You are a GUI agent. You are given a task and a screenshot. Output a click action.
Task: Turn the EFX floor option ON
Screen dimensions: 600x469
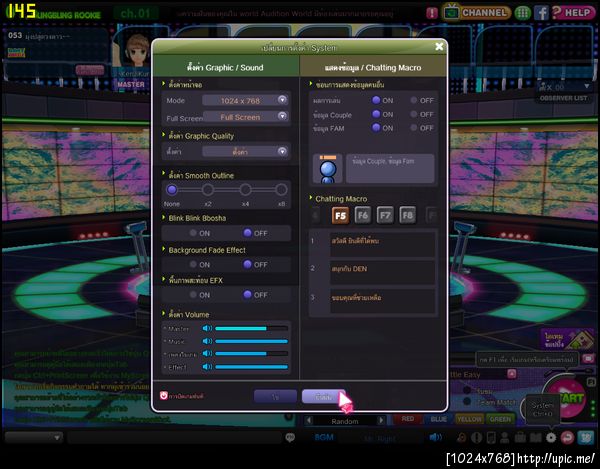point(193,295)
